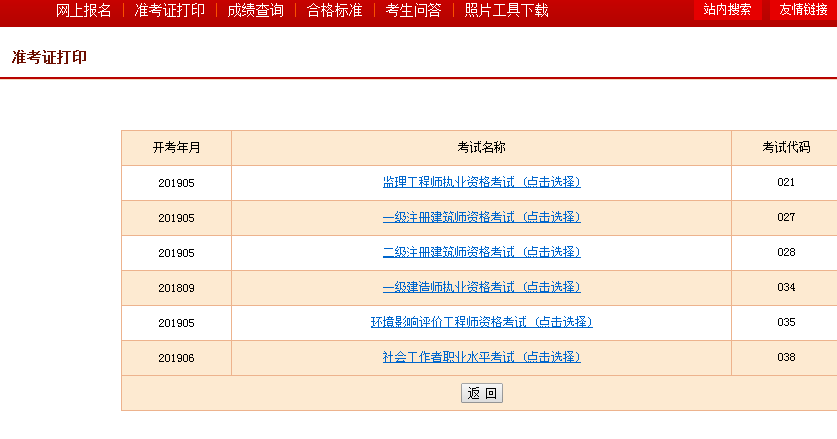Select the 环境影响评价工程师资格考试 link
837x439 pixels.
tap(481, 322)
